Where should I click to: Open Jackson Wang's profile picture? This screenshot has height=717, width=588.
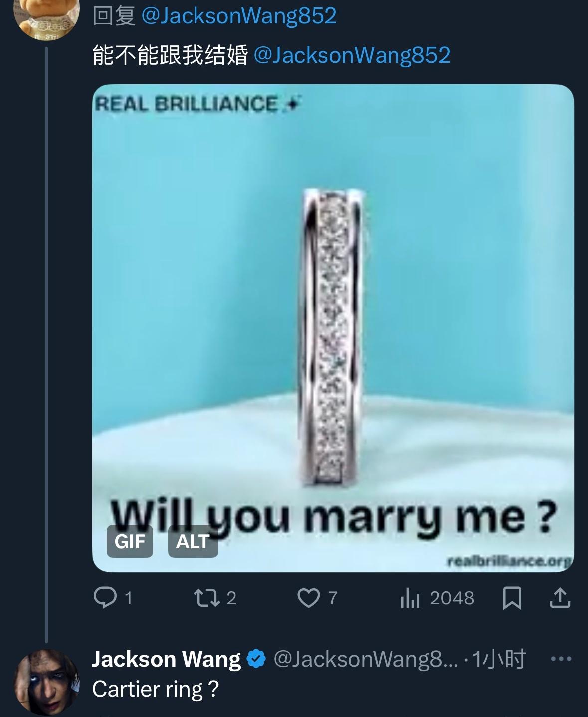pyautogui.click(x=46, y=681)
